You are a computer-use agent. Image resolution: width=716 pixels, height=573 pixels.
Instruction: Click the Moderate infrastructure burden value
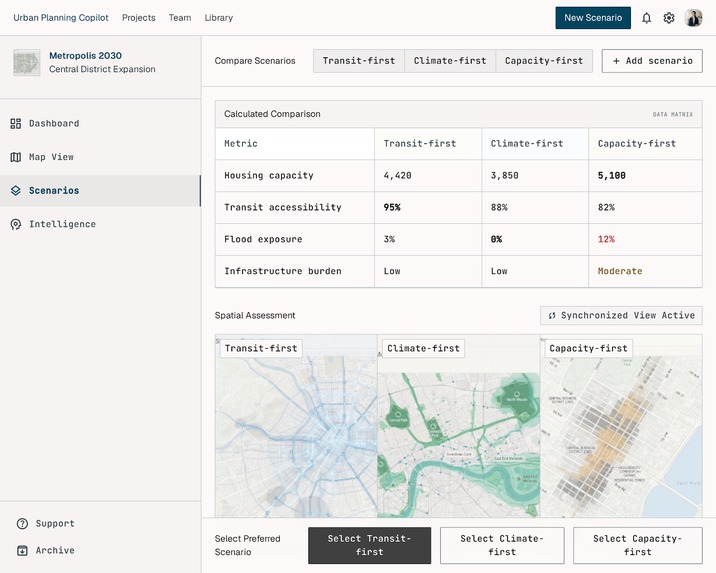(x=620, y=271)
